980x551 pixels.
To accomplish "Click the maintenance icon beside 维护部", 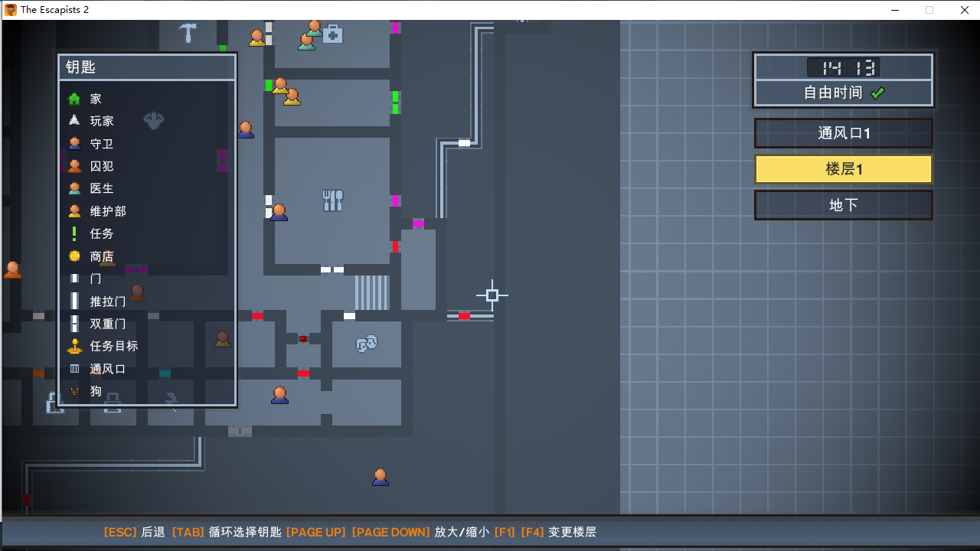I will 74,210.
